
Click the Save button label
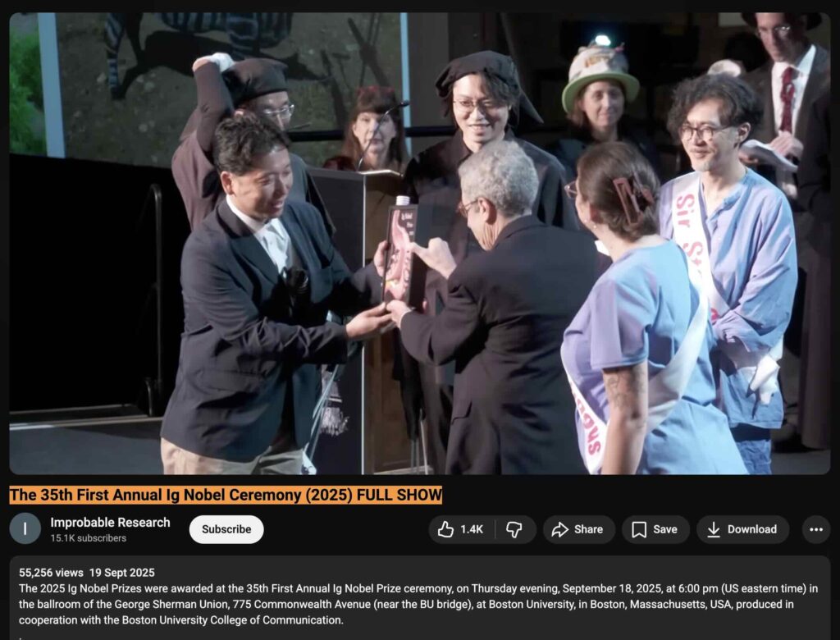[665, 529]
